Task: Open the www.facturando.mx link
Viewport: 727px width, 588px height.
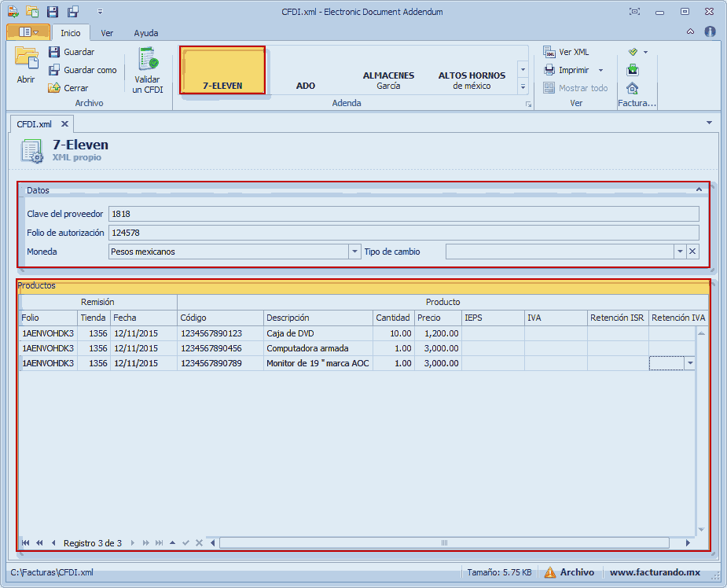Action: (x=654, y=572)
